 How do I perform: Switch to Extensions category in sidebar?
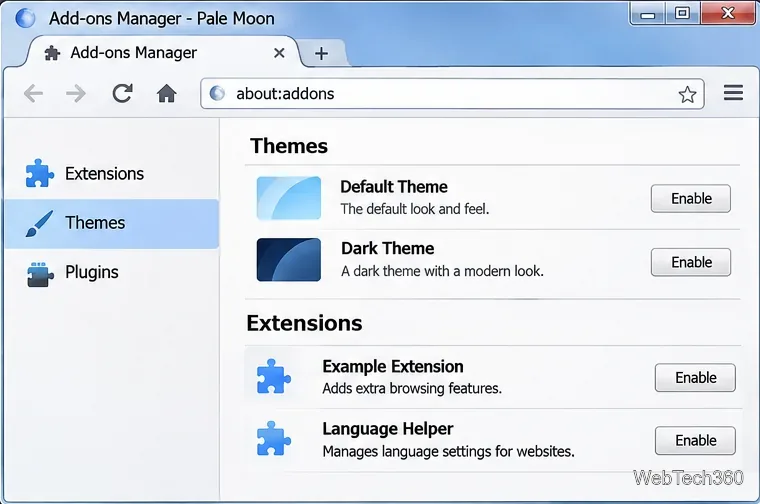point(111,173)
